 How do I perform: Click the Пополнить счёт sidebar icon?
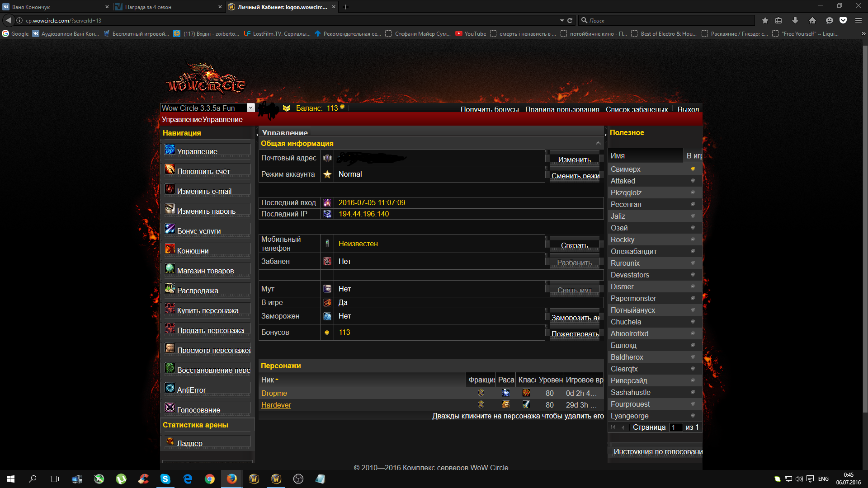click(170, 169)
